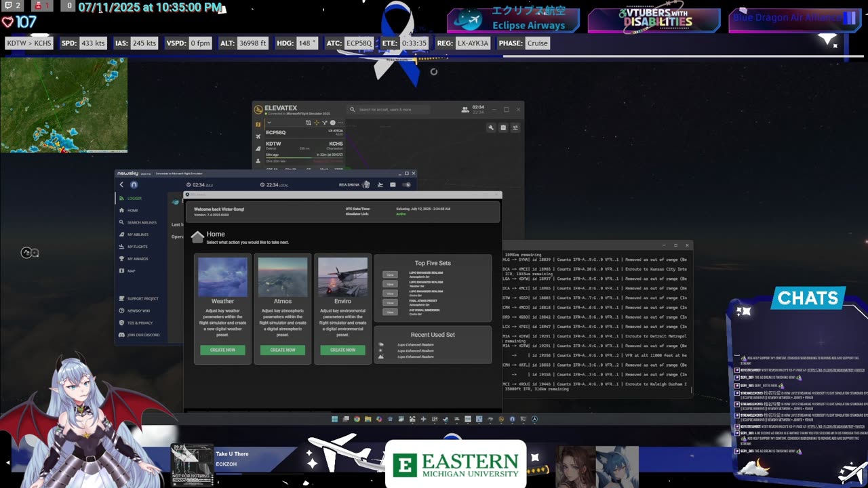
Task: Open Newsky messages envelope icon
Action: tap(393, 184)
